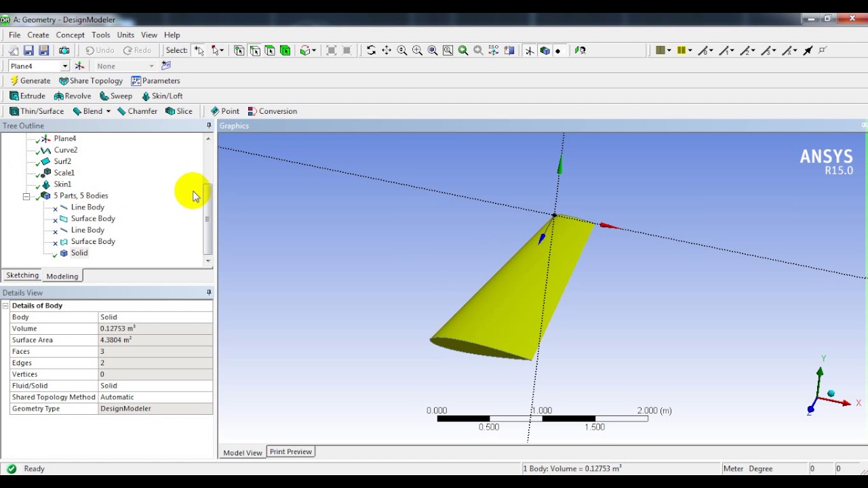Click the grayed-out Redo button
Viewport: 868px width, 488px height.
[137, 50]
